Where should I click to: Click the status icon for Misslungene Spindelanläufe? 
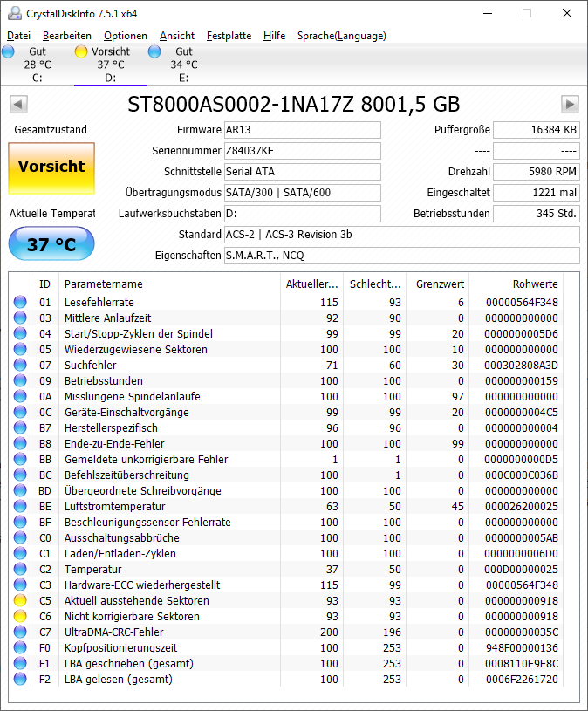click(x=20, y=396)
